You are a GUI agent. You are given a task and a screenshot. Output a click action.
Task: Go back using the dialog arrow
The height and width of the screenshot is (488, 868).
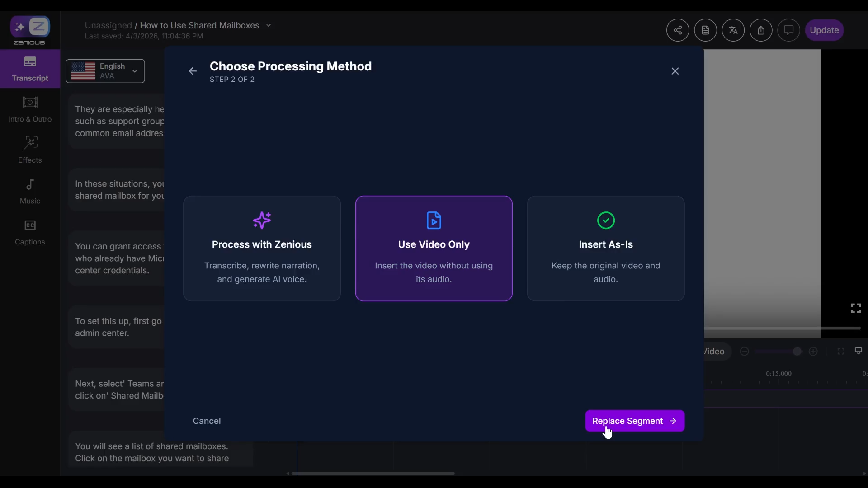193,71
